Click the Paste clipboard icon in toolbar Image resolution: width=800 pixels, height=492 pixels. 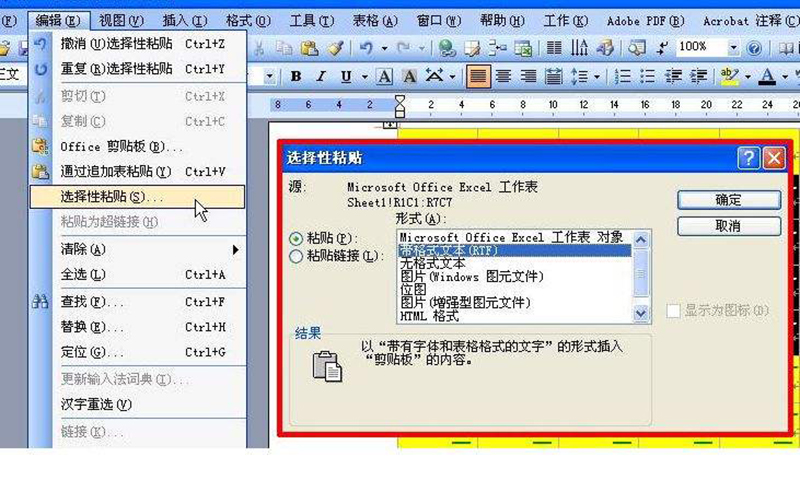pos(309,48)
